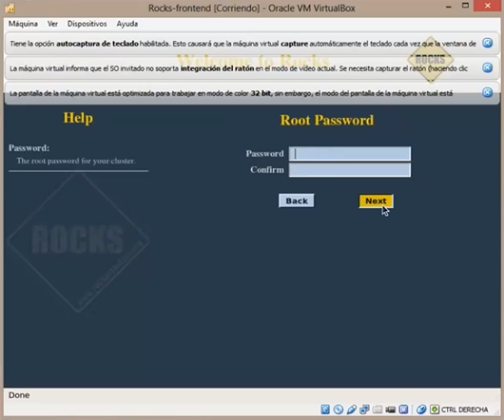Click the VirtualBox icon in the title bar

(x=10, y=8)
